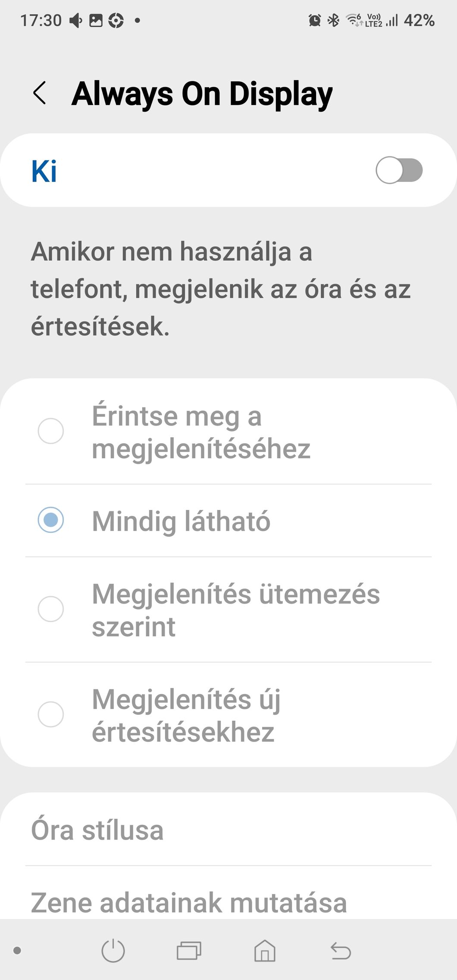Tap the Always On Display page title
Image resolution: width=457 pixels, height=980 pixels.
click(202, 94)
